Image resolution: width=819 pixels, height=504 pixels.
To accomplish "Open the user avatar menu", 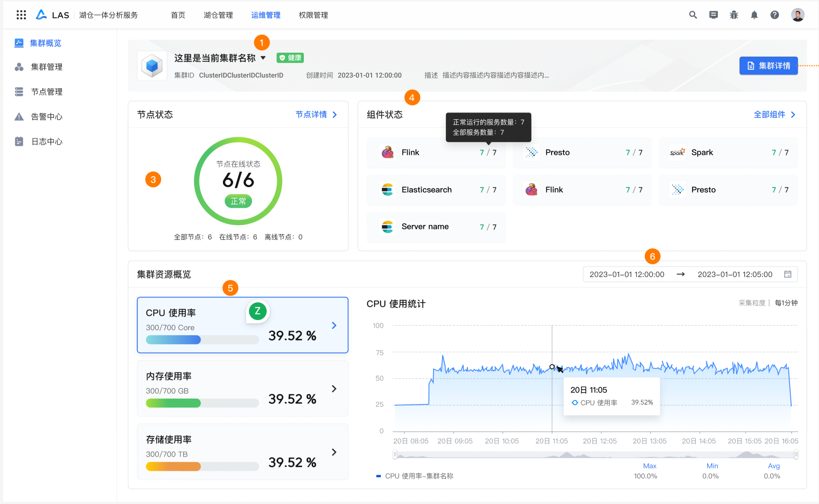I will pos(798,15).
